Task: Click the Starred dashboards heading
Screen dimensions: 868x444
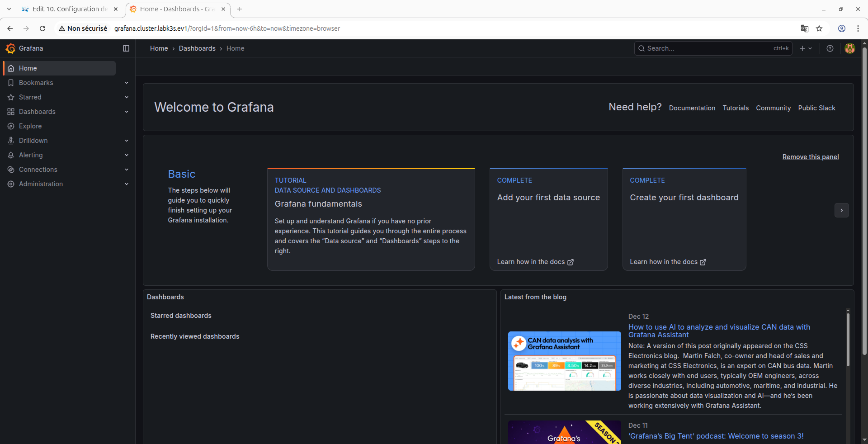Action: [181, 316]
